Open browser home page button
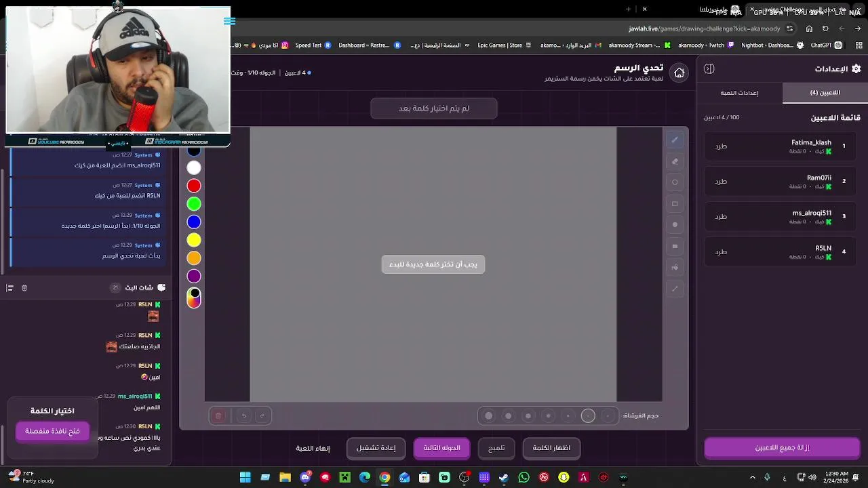 (809, 28)
